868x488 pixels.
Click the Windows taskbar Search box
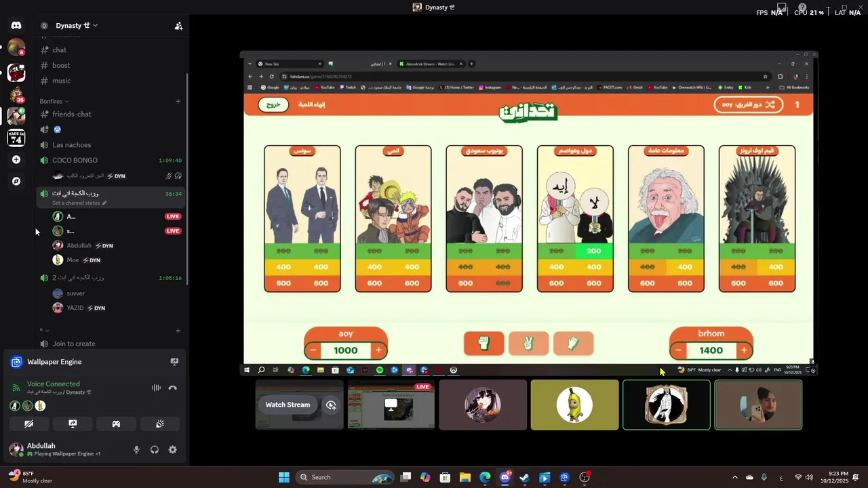tap(345, 477)
